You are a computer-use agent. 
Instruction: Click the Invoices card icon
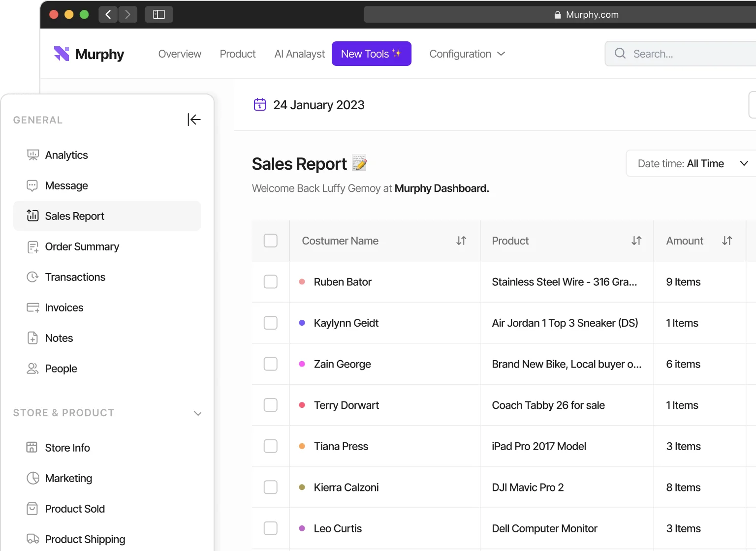pyautogui.click(x=32, y=308)
